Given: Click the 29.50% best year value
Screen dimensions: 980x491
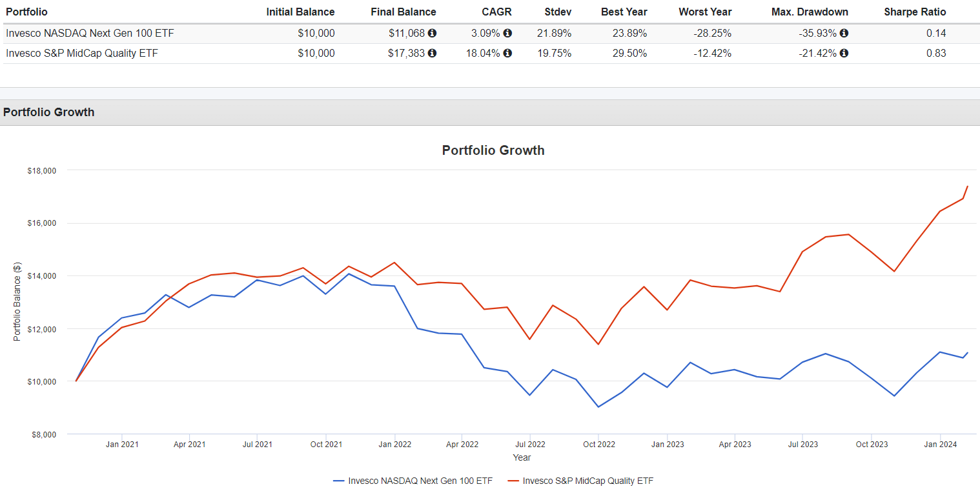Looking at the screenshot, I should (629, 54).
